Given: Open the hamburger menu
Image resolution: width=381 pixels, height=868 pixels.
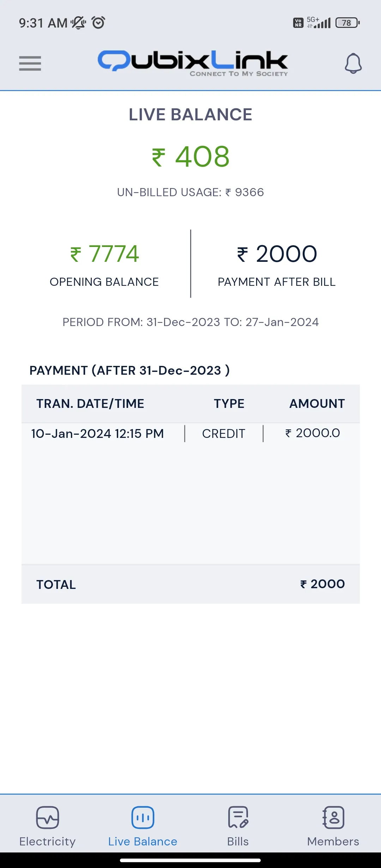Looking at the screenshot, I should 30,64.
